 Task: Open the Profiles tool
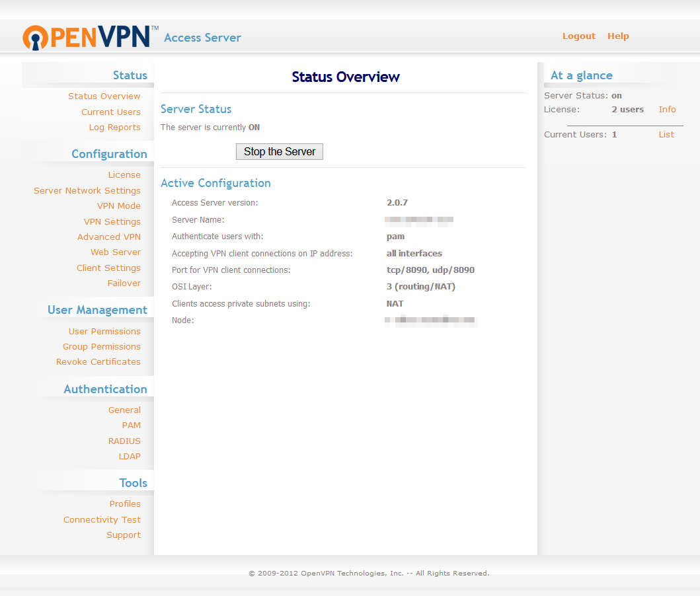coord(125,503)
